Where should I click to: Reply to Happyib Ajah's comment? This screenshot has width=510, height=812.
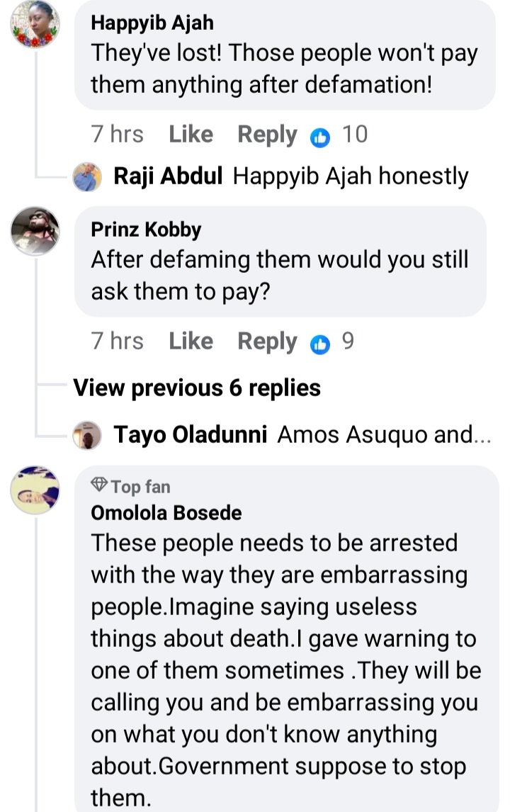click(267, 135)
